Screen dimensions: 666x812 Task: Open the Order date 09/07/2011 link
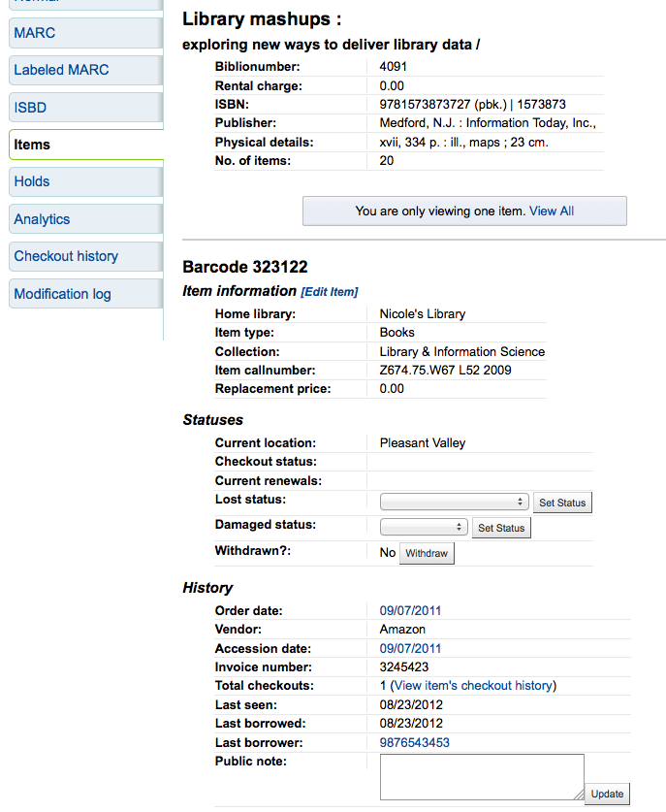pyautogui.click(x=410, y=611)
